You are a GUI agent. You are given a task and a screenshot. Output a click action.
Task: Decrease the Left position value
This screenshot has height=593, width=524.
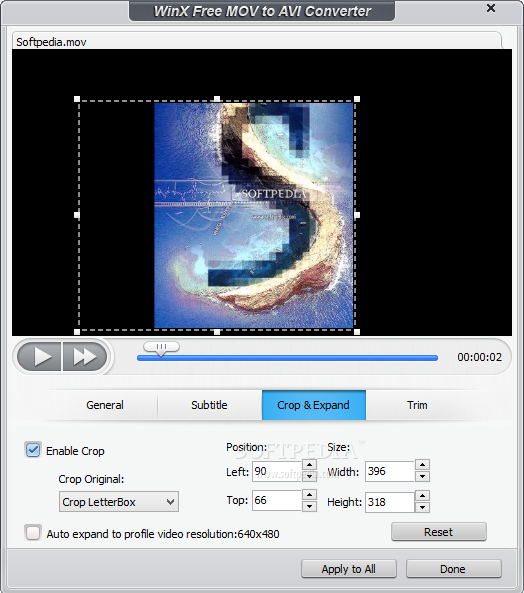(x=310, y=476)
